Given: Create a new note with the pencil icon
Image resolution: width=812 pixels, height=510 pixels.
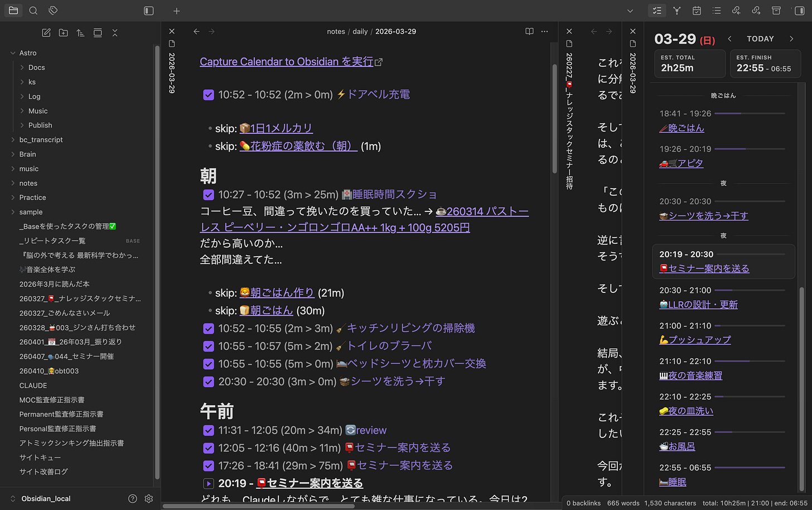Looking at the screenshot, I should (x=46, y=32).
